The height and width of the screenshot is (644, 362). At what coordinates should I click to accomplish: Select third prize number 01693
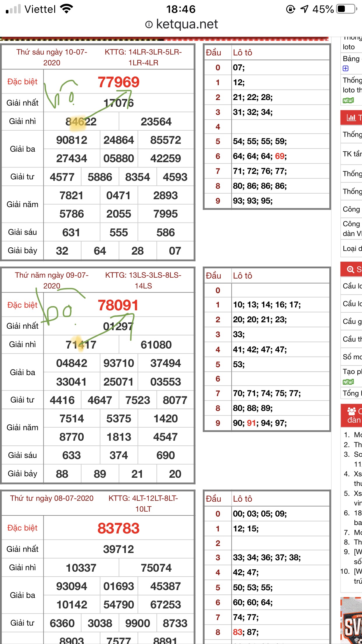click(x=119, y=586)
